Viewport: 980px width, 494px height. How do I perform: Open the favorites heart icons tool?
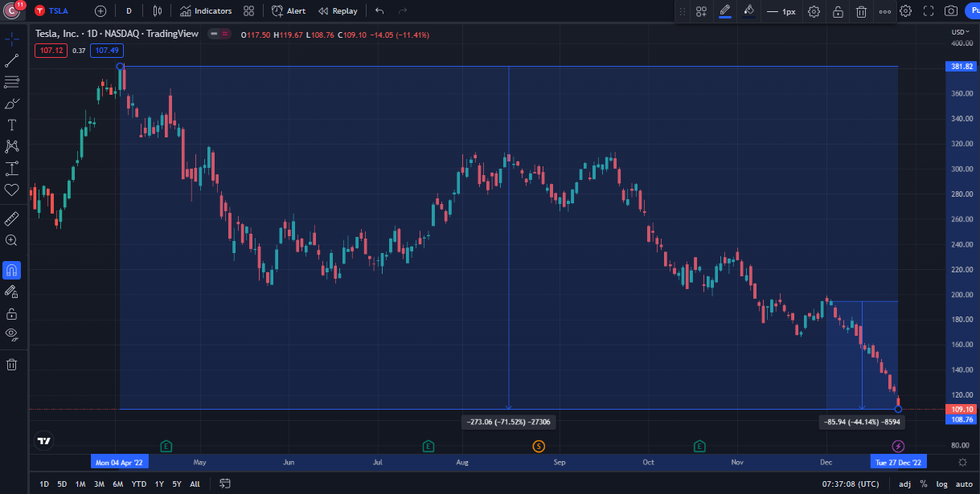12,190
